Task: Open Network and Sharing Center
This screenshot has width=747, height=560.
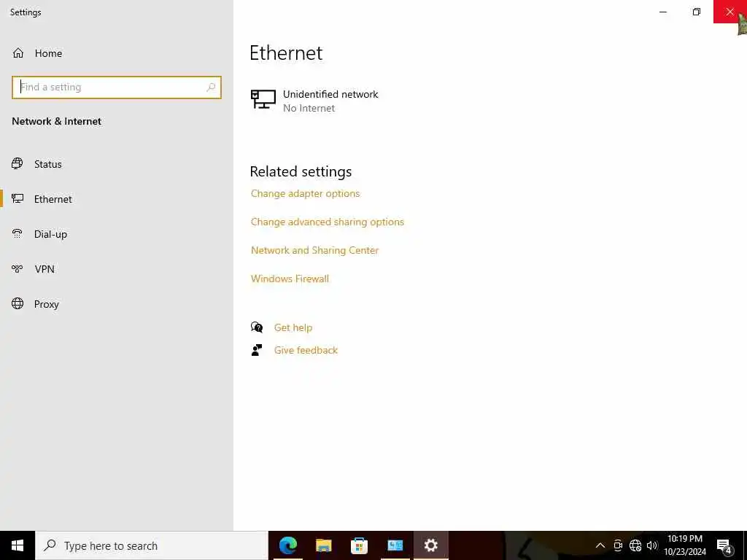Action: click(315, 251)
